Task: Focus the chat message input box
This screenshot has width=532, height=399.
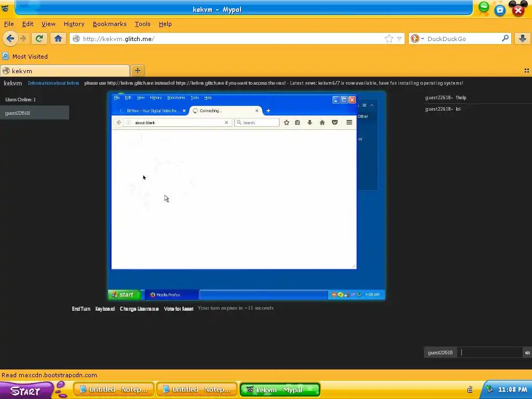Action: click(x=490, y=353)
